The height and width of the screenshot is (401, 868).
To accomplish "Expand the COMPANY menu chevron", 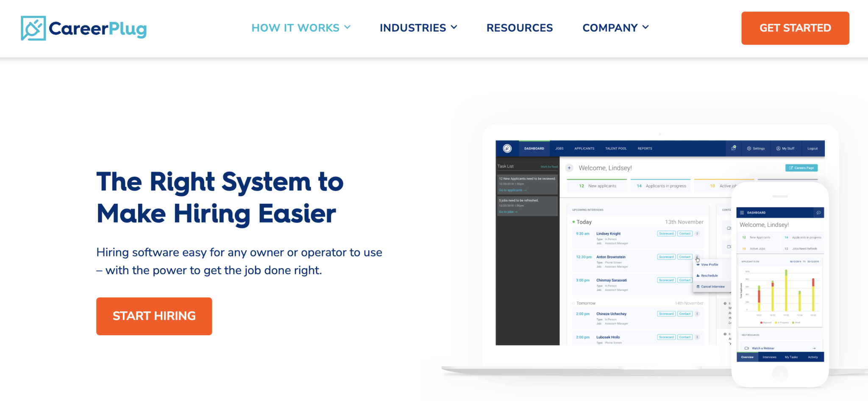I will click(x=645, y=28).
